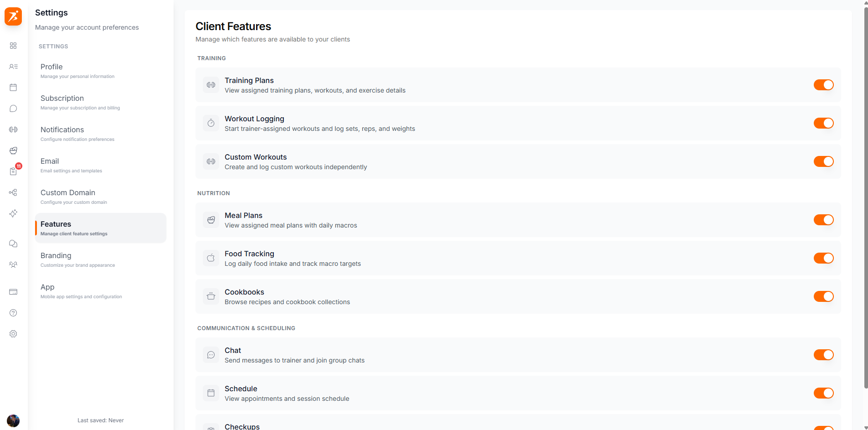Screen dimensions: 868x430
Task: Select the clients icon in the sidebar
Action: (13, 67)
